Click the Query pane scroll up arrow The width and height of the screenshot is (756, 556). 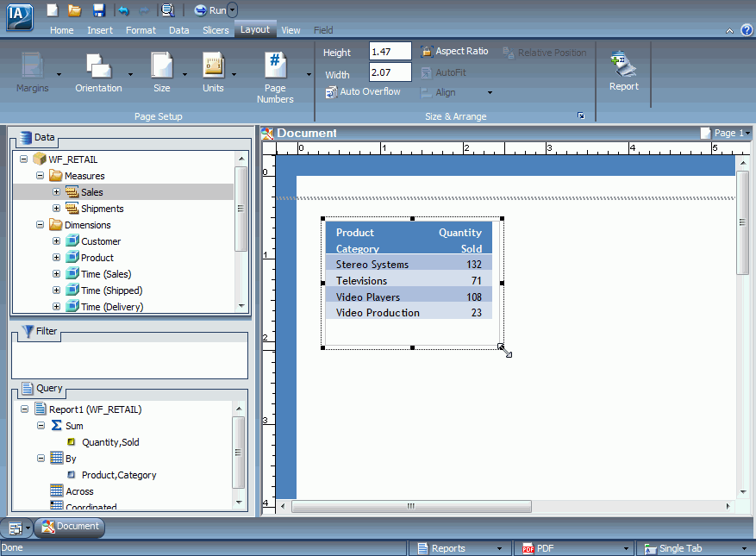coord(239,409)
